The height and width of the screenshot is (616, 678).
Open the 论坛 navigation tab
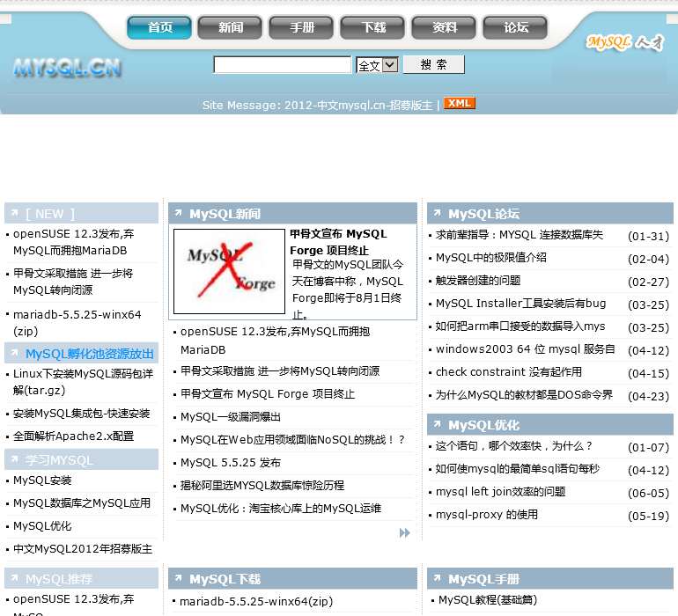pyautogui.click(x=515, y=27)
